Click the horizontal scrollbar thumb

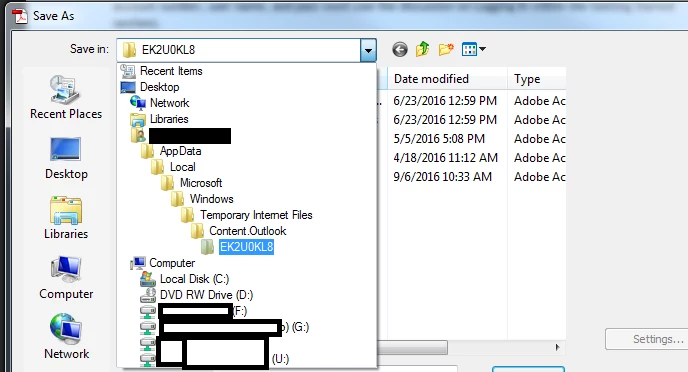(413, 347)
